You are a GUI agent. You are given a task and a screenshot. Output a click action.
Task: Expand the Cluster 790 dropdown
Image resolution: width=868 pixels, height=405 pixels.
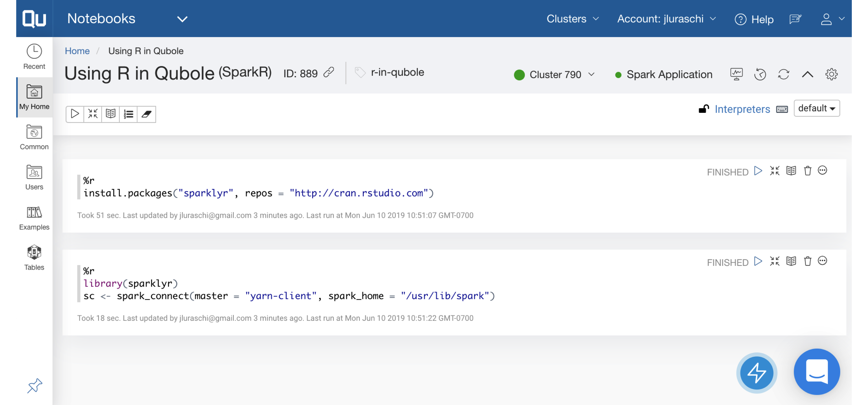pos(554,74)
